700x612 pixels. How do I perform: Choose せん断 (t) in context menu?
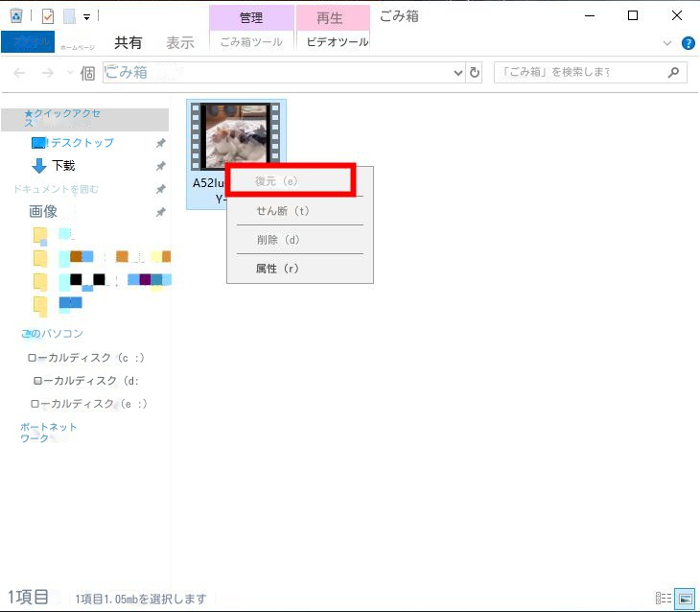pyautogui.click(x=283, y=211)
